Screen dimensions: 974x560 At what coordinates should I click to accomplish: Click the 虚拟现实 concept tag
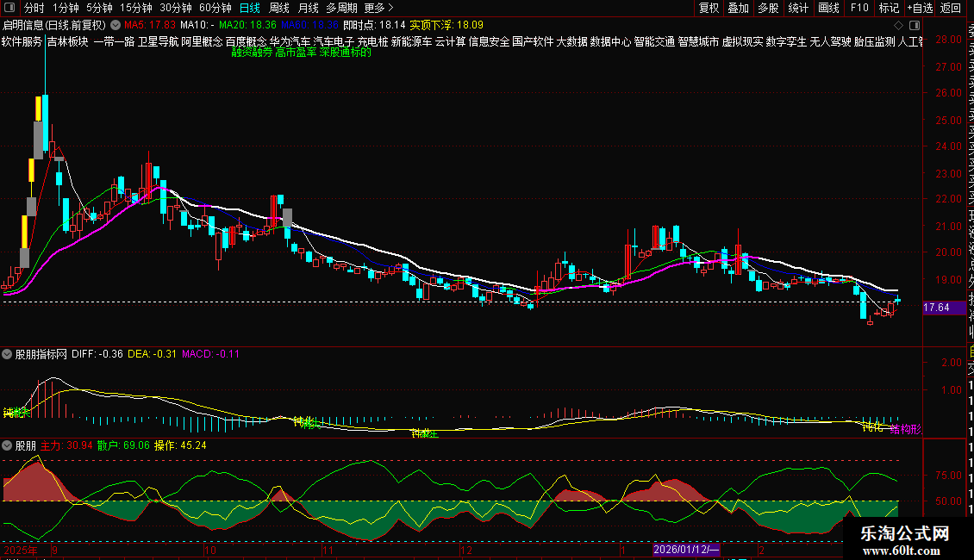742,41
